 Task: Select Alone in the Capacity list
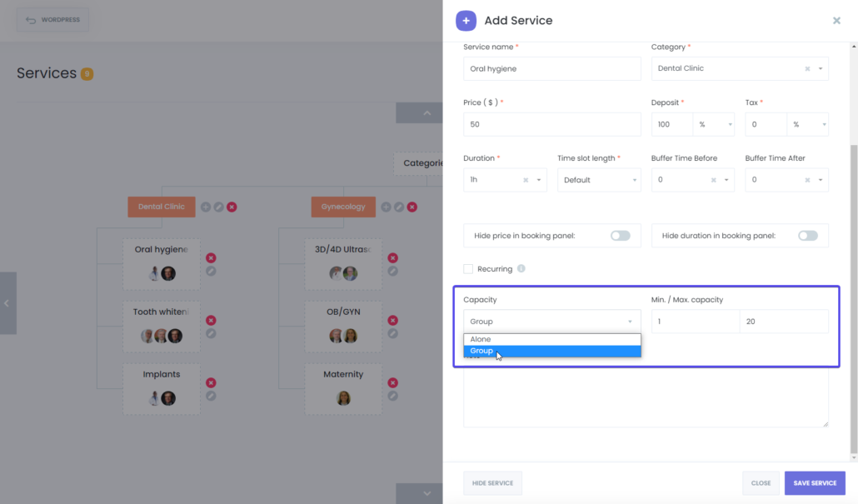pos(552,339)
